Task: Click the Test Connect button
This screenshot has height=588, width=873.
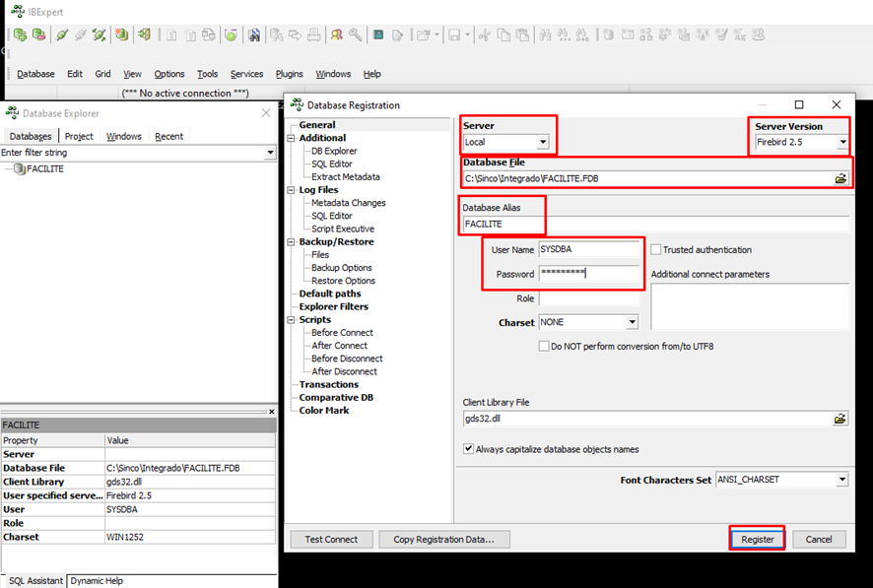Action: coord(331,539)
